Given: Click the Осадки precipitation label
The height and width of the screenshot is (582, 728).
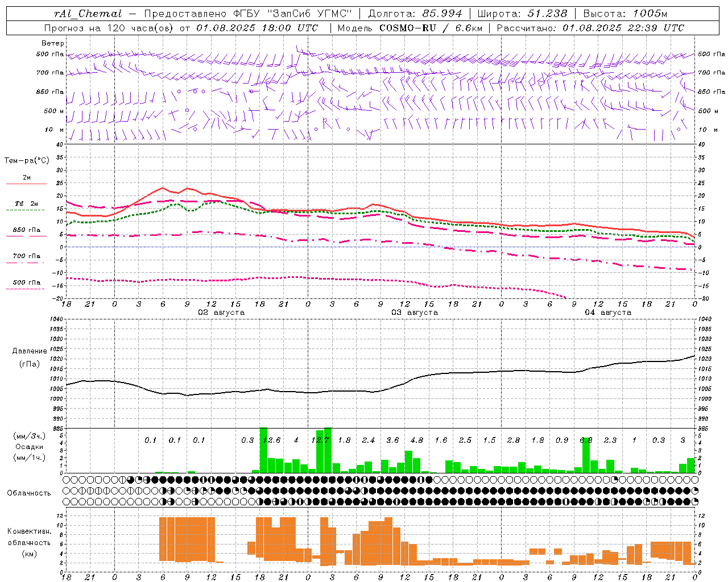Looking at the screenshot, I should point(30,447).
